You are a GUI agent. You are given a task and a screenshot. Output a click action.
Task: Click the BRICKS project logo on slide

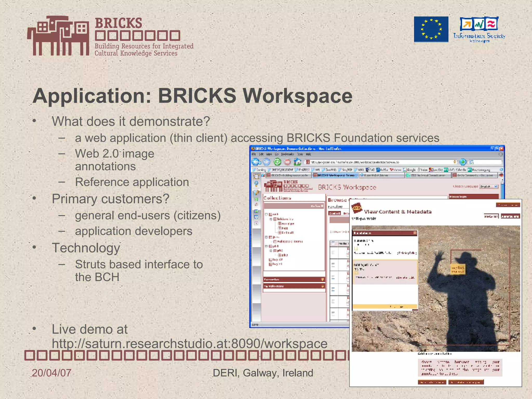pyautogui.click(x=110, y=36)
